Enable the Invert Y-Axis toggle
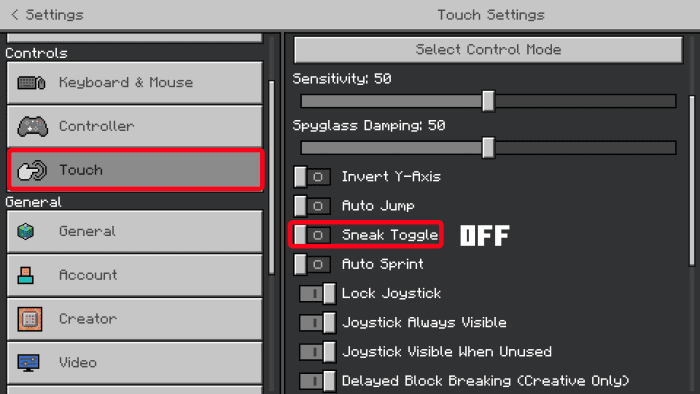The width and height of the screenshot is (700, 394). pyautogui.click(x=312, y=177)
